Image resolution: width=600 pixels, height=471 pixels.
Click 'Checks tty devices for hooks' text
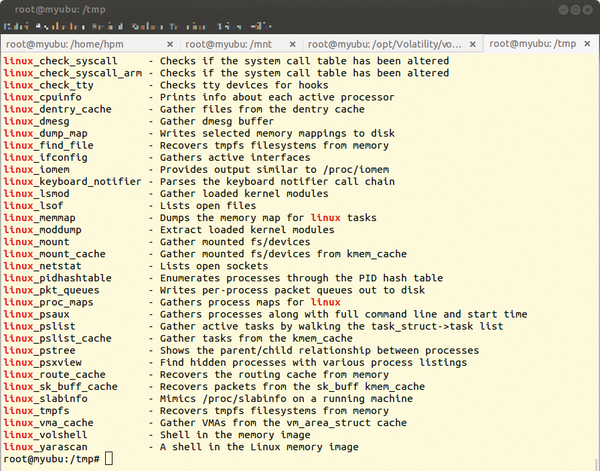(x=244, y=85)
